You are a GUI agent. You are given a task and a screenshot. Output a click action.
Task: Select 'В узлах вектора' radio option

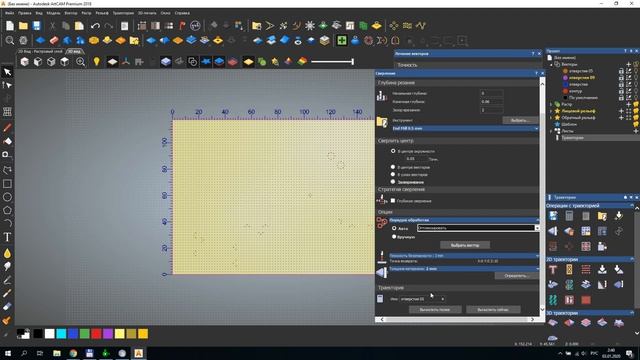click(393, 174)
